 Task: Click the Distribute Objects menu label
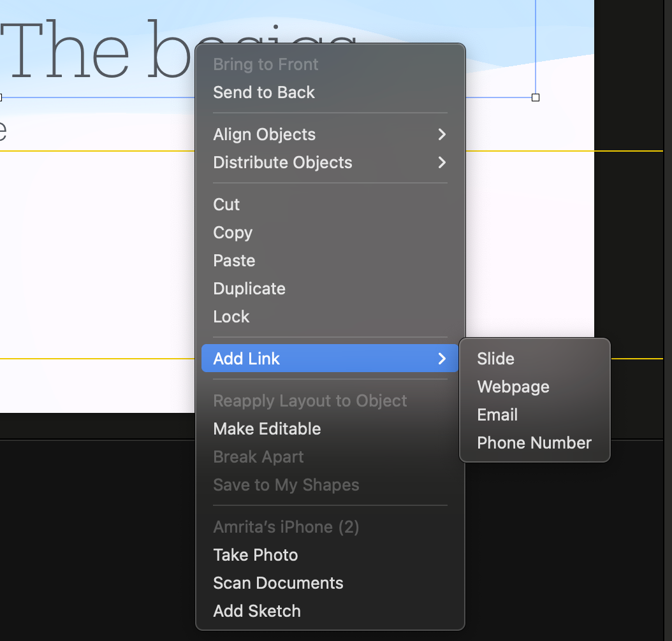[x=283, y=162]
